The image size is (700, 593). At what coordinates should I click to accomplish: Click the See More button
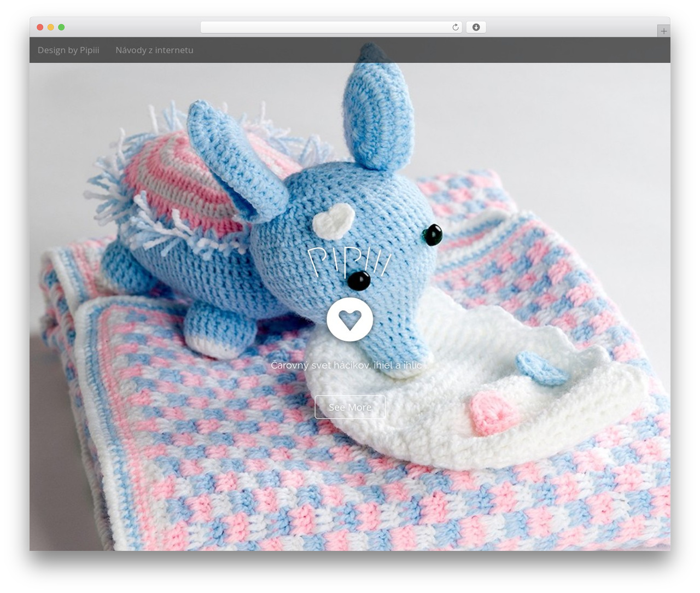point(350,407)
